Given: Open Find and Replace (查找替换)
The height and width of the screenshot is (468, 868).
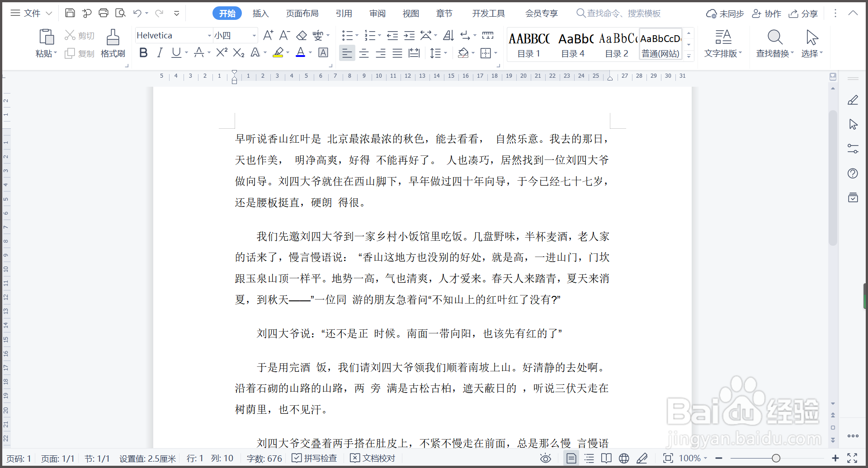Looking at the screenshot, I should pyautogui.click(x=774, y=43).
